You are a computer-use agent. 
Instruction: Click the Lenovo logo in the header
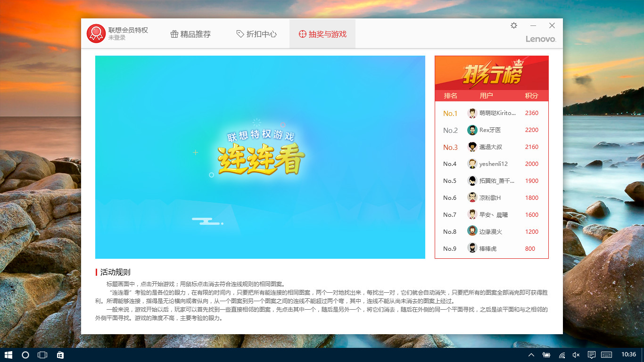coord(541,39)
